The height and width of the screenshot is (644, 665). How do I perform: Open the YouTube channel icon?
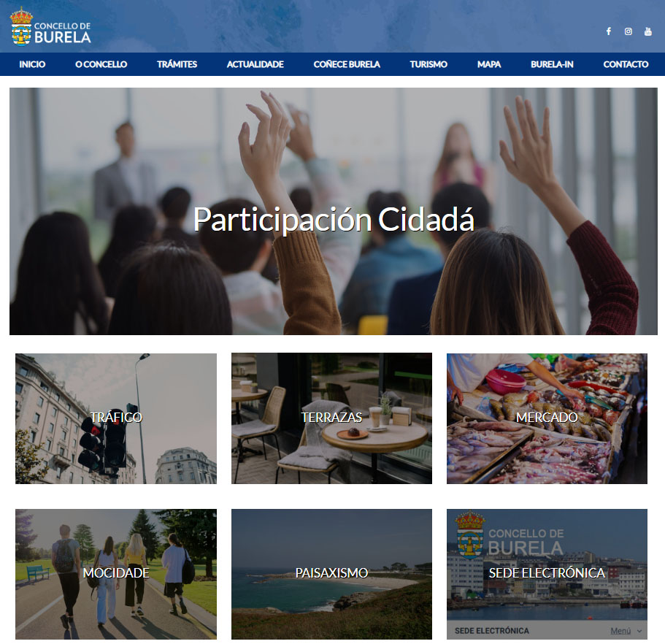tap(647, 31)
